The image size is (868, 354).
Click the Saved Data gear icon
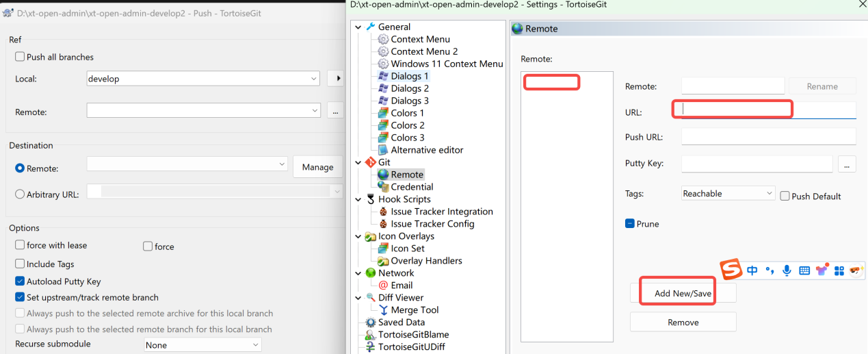click(371, 323)
